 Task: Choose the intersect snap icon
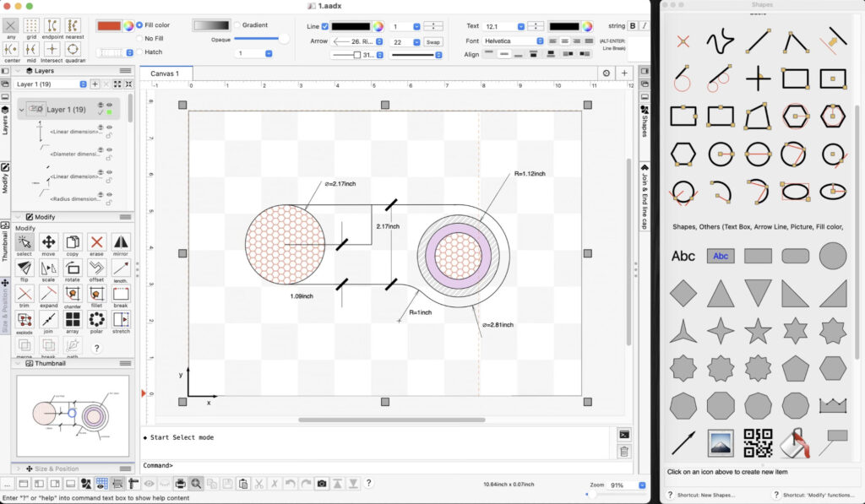[x=52, y=48]
